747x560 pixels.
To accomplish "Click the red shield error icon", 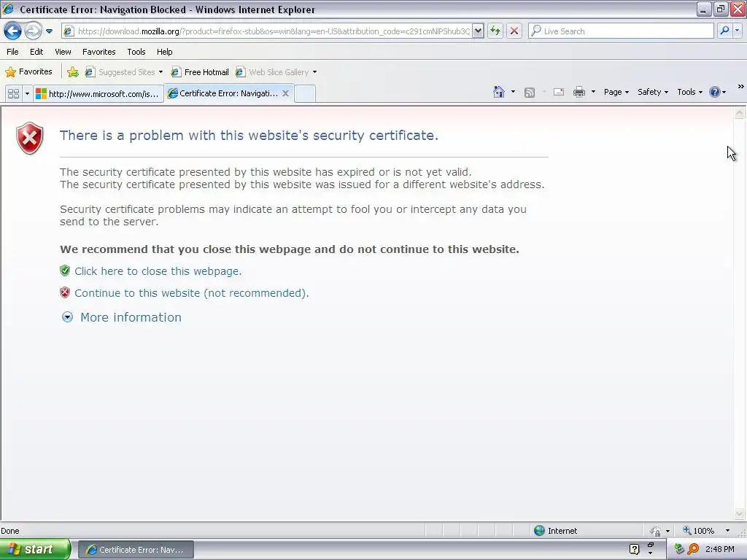I will 29,138.
